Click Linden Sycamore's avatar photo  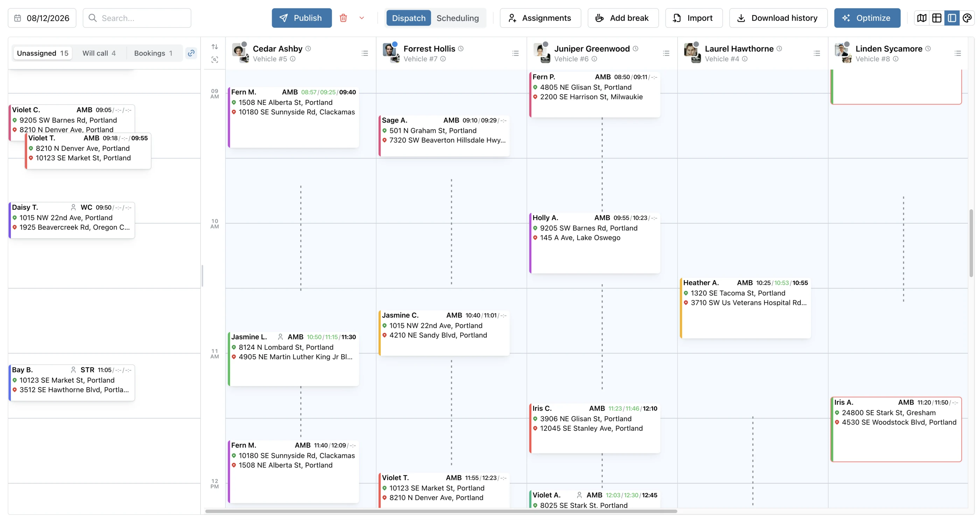click(x=841, y=50)
